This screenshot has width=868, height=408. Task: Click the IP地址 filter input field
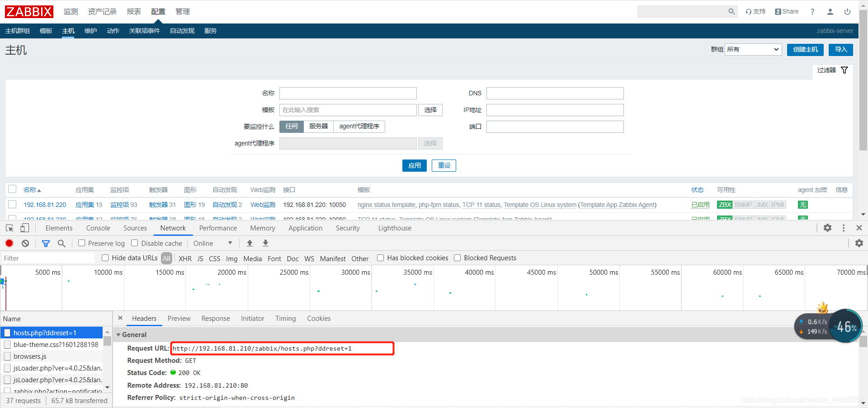(555, 110)
